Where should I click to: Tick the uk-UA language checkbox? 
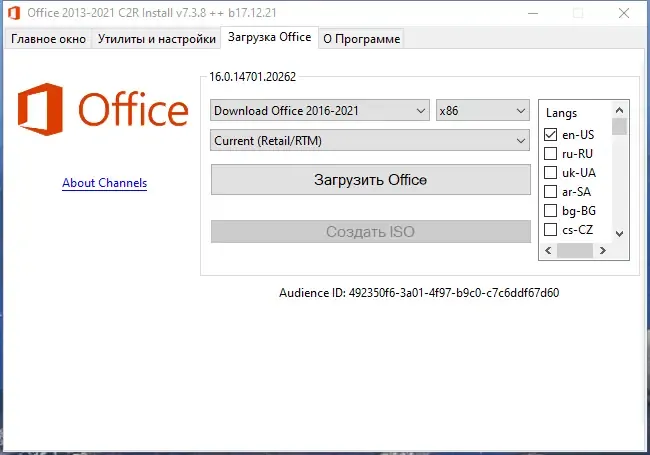point(551,172)
